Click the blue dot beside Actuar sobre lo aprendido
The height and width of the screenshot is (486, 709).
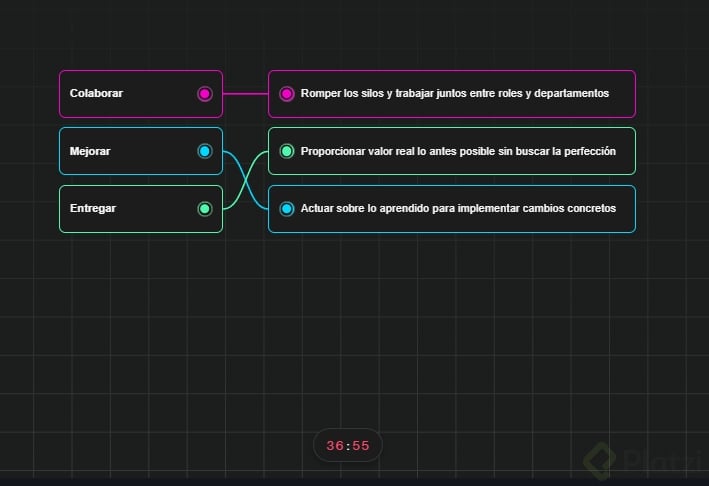[287, 208]
